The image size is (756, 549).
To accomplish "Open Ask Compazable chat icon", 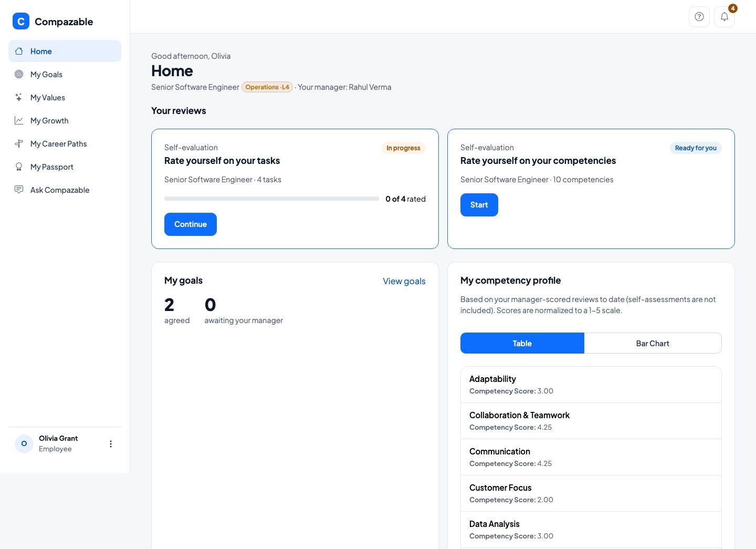I will click(19, 190).
